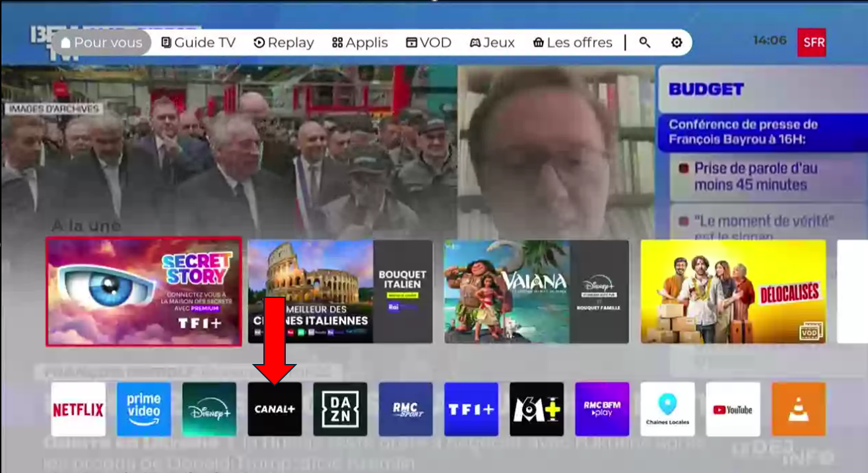
Task: Open the TF1+ app tile
Action: (x=471, y=410)
